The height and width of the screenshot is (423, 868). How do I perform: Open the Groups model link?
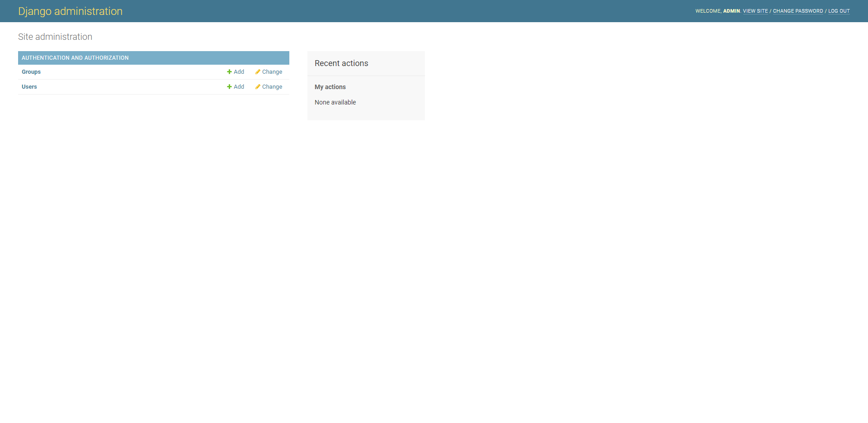pos(31,72)
